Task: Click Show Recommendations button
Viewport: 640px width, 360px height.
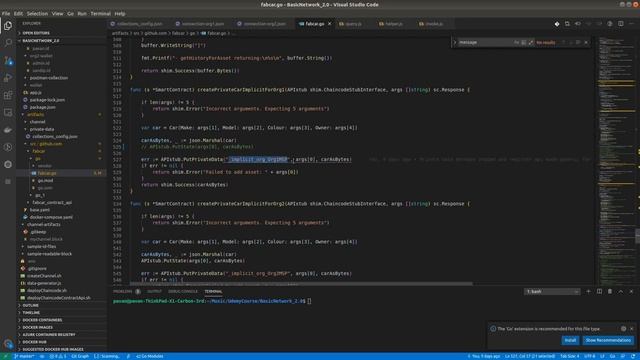Action: 608,340
